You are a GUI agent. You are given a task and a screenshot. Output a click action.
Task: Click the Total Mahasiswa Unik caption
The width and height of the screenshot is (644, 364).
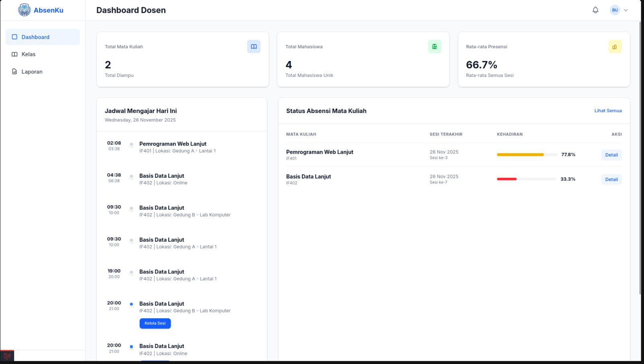pos(309,75)
